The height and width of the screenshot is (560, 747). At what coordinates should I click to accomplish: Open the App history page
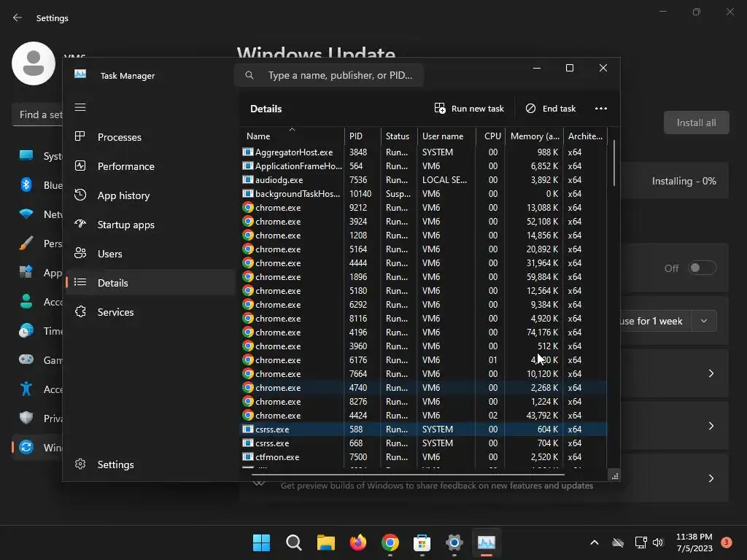pyautogui.click(x=150, y=195)
